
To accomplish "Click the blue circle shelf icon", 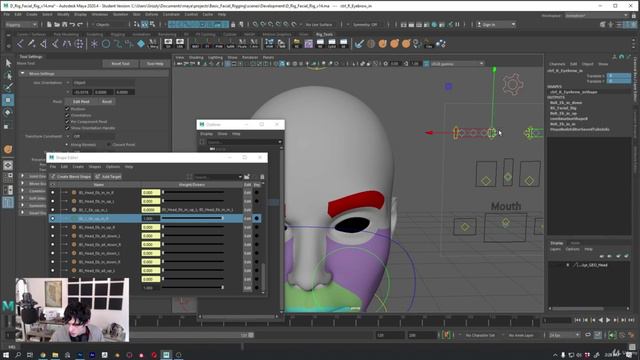I will click(x=106, y=44).
